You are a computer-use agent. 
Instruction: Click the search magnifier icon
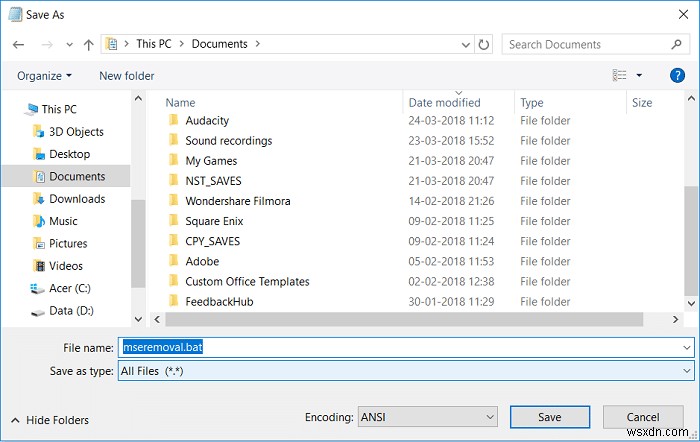[676, 44]
